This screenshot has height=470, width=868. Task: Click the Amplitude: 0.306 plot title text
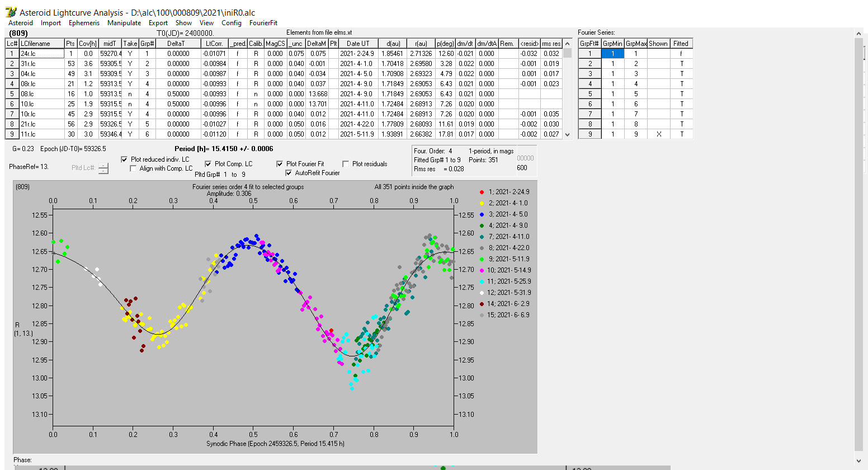click(x=229, y=194)
